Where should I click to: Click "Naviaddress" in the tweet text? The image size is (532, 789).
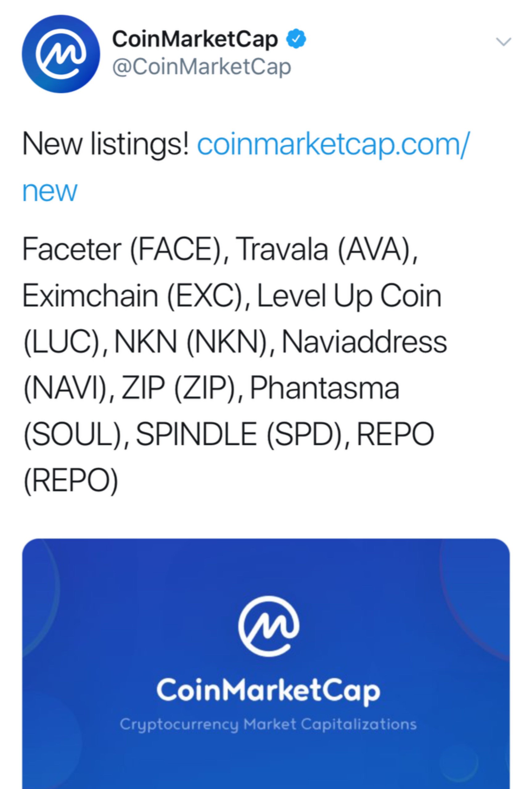[364, 342]
